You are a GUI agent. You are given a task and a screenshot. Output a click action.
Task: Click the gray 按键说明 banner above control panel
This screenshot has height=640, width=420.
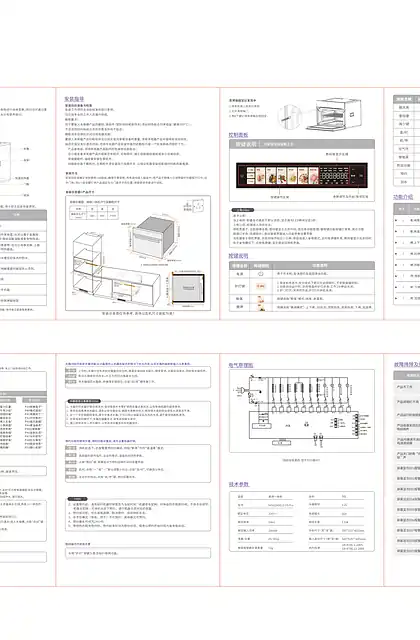tap(302, 144)
